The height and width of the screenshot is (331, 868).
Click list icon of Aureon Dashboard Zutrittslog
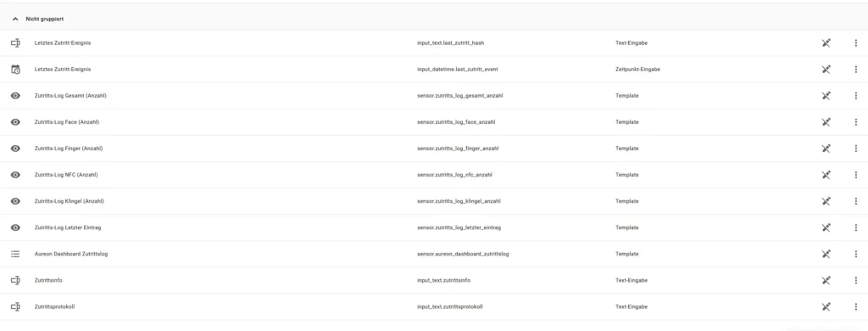point(15,254)
